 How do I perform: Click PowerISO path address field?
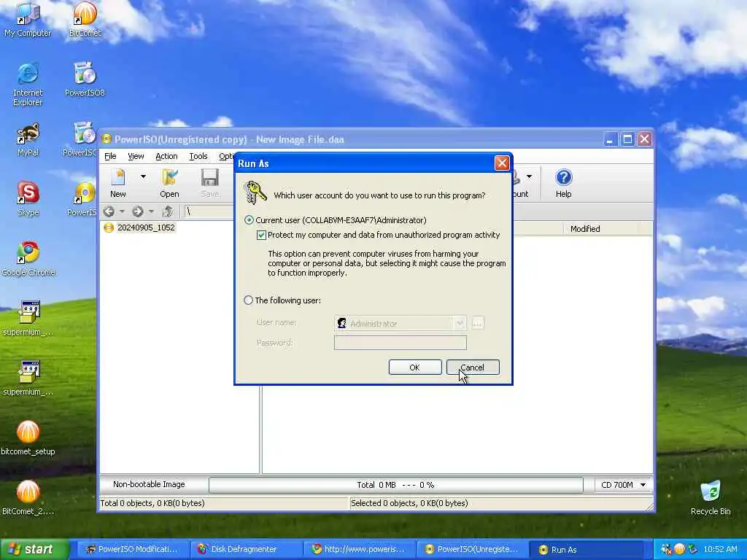[209, 211]
